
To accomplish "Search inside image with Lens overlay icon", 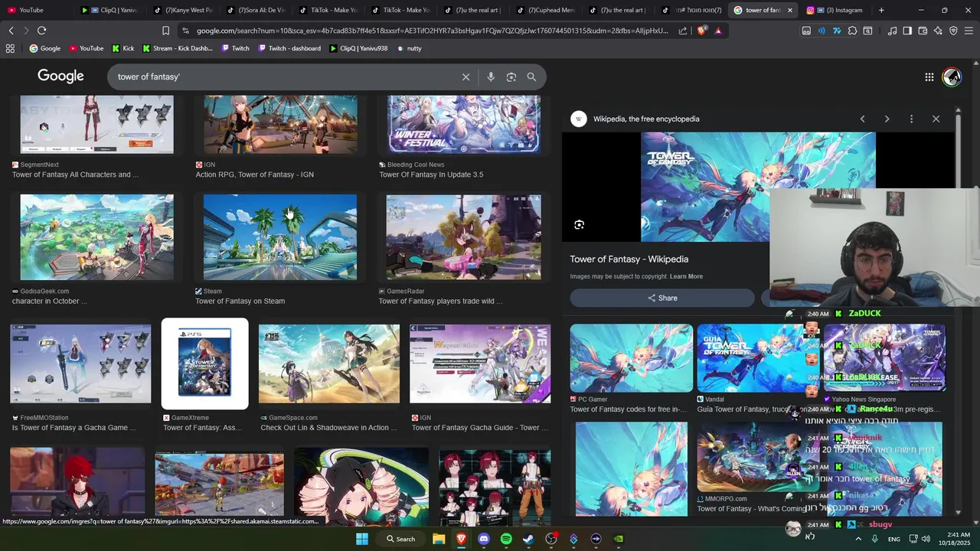I will (x=579, y=224).
